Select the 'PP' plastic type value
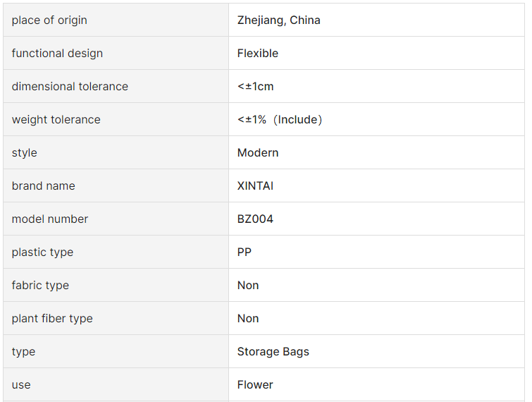This screenshot has height=402, width=532. pyautogui.click(x=245, y=252)
